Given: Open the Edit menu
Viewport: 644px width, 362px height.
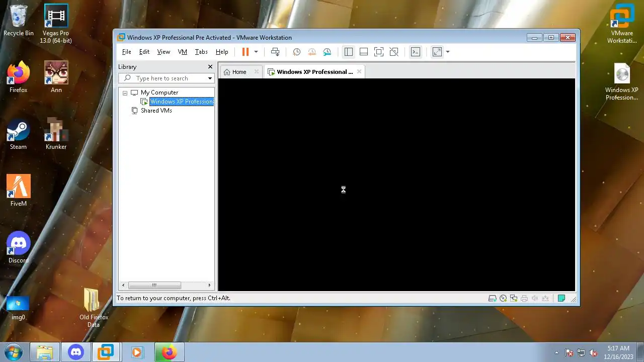Looking at the screenshot, I should tap(144, 52).
